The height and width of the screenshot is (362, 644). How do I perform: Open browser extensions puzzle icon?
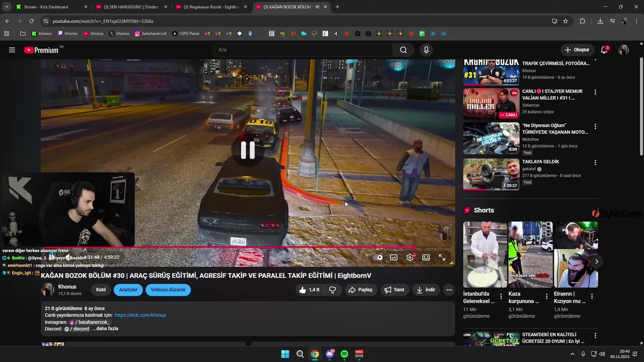click(x=582, y=21)
